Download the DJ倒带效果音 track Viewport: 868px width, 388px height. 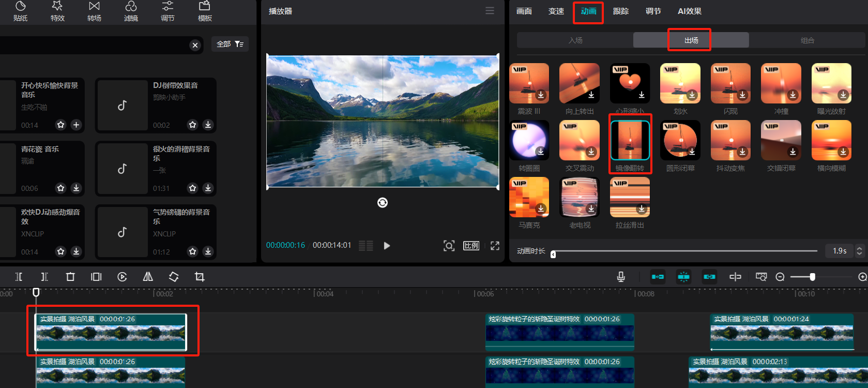tap(208, 125)
